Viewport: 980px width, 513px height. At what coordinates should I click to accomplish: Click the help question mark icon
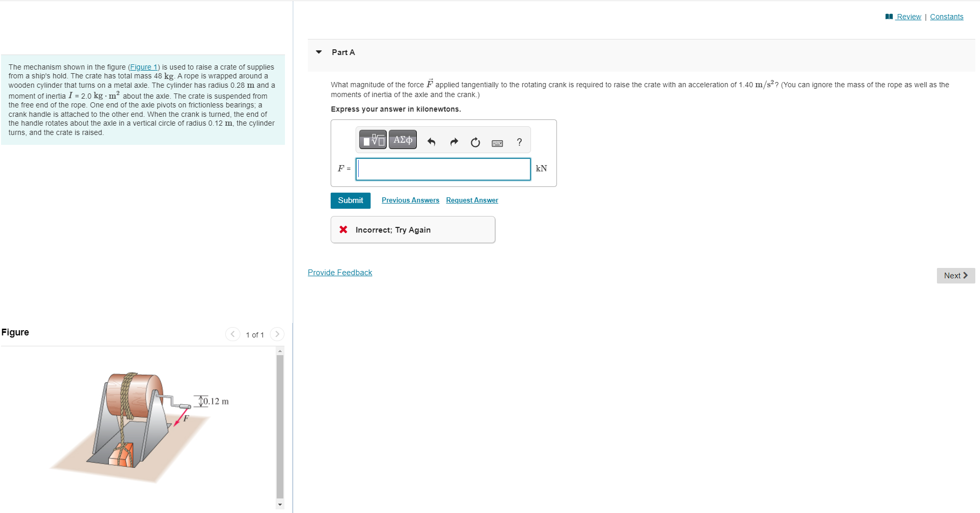519,142
